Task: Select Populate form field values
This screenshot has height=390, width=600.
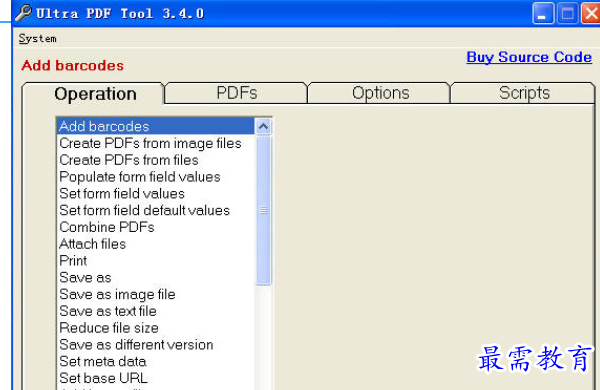Action: pos(155,177)
